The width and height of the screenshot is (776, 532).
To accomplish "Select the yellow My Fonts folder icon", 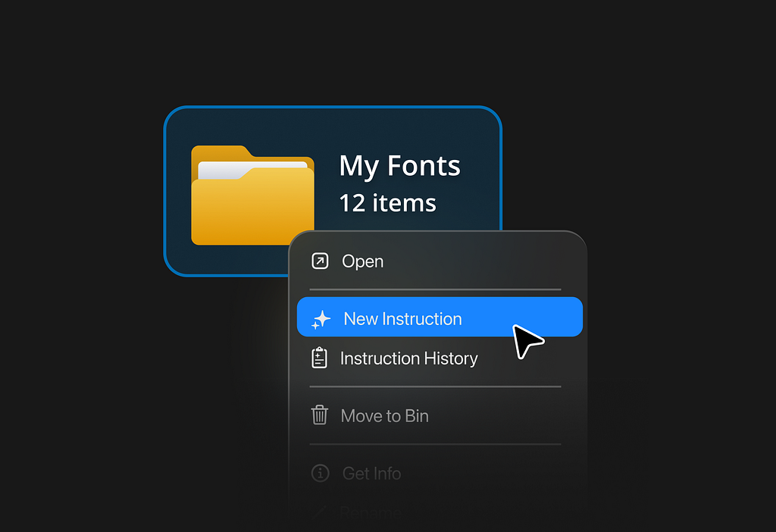I will pyautogui.click(x=252, y=195).
